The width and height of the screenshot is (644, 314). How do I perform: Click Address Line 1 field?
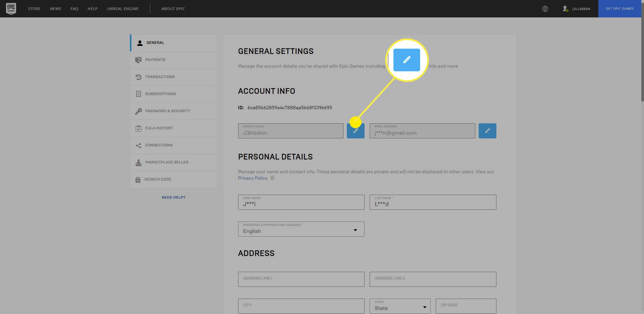click(x=301, y=279)
